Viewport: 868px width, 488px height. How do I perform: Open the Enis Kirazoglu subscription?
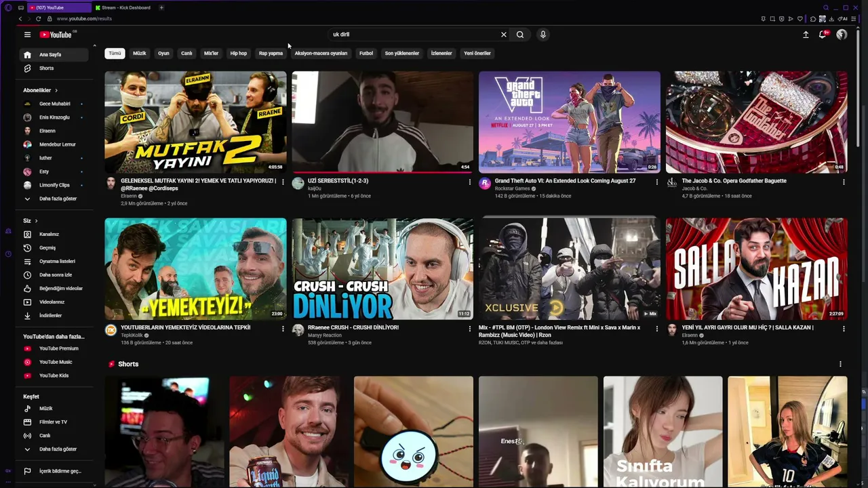click(x=54, y=117)
